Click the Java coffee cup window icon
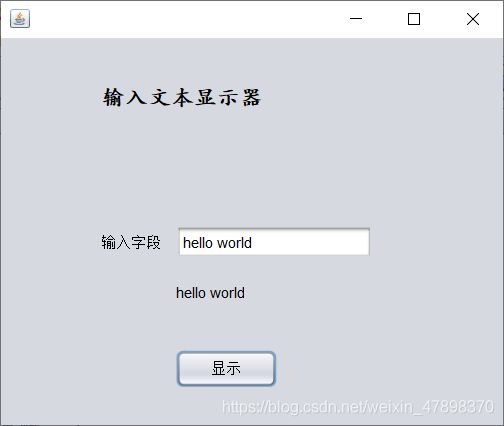This screenshot has height=426, width=504. pyautogui.click(x=20, y=19)
